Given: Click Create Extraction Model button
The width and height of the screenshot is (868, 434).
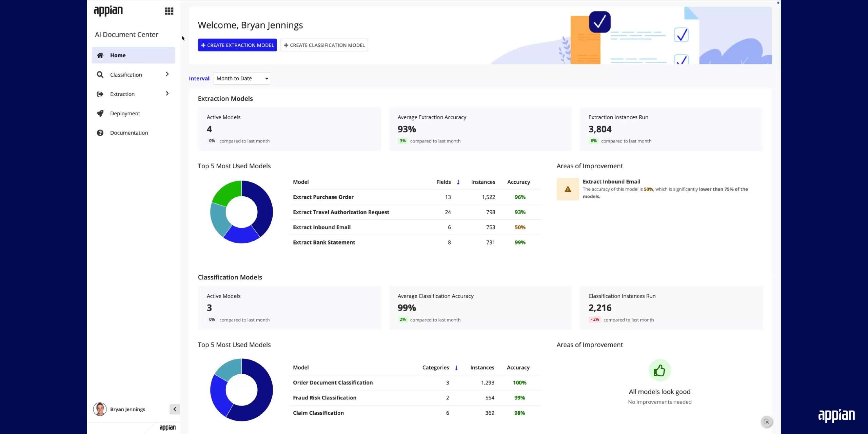Looking at the screenshot, I should coord(237,45).
